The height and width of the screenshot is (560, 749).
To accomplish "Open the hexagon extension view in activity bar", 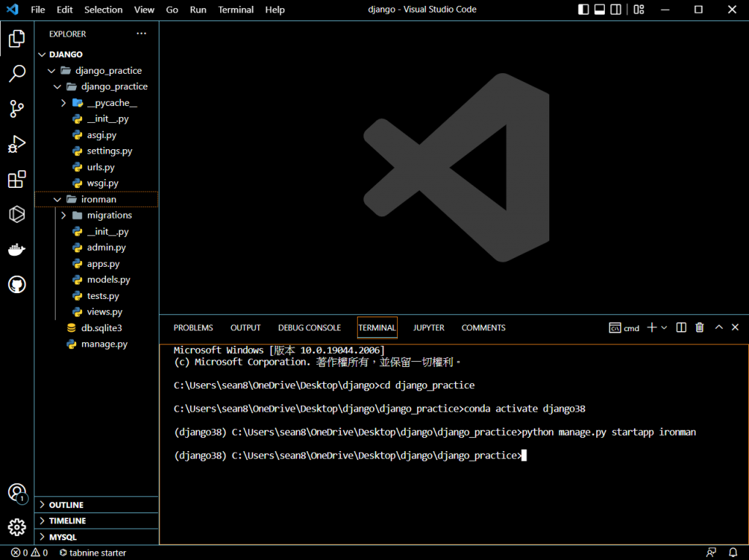I will coord(17,214).
